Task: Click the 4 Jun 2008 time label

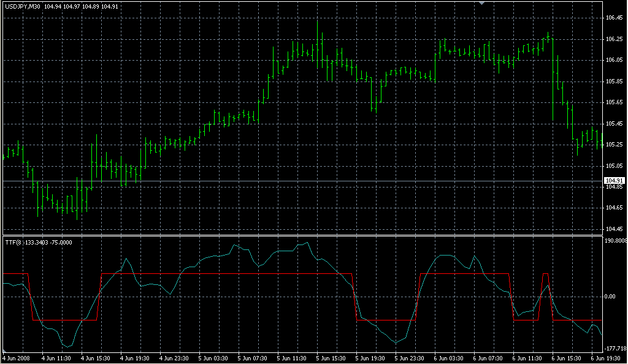Action: (17, 357)
